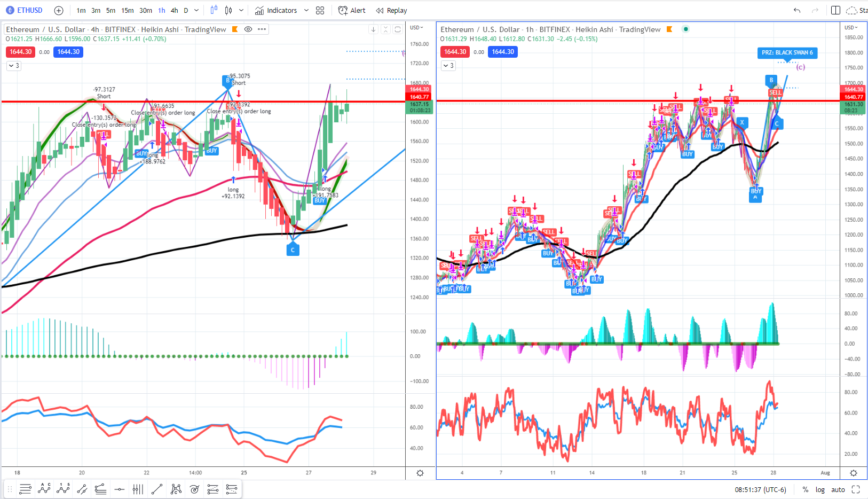Select the Fib Spiral drawing tool
868x499 pixels.
click(194, 489)
